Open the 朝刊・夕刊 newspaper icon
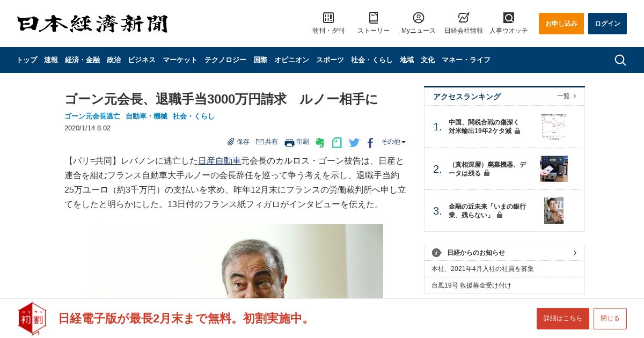 click(x=328, y=18)
